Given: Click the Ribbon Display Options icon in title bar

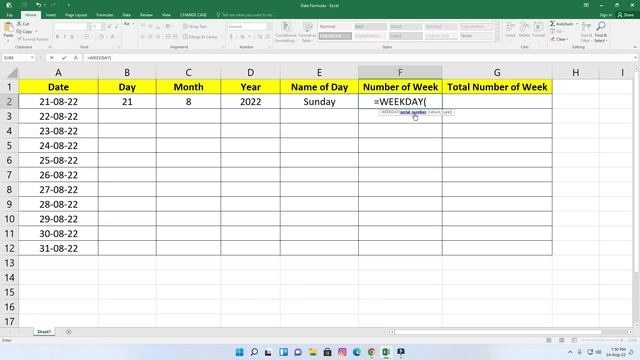Looking at the screenshot, I should (x=586, y=5).
